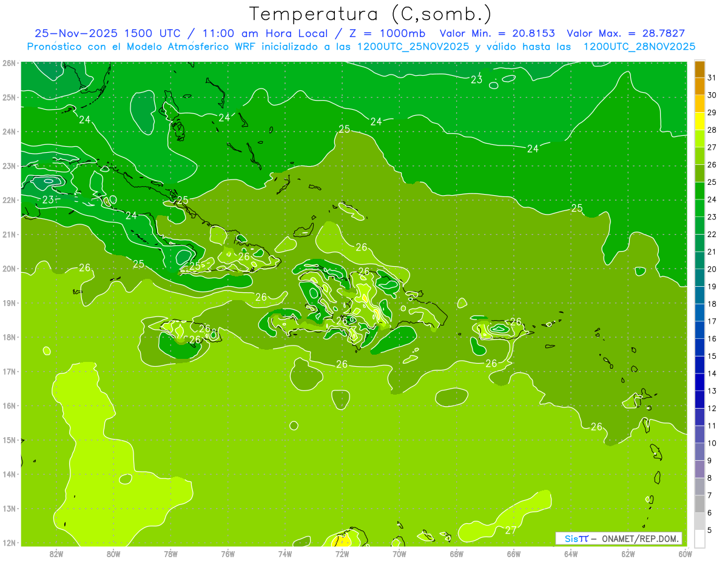Click the "64W" longitude axis label
The width and height of the screenshot is (728, 562).
(x=571, y=554)
